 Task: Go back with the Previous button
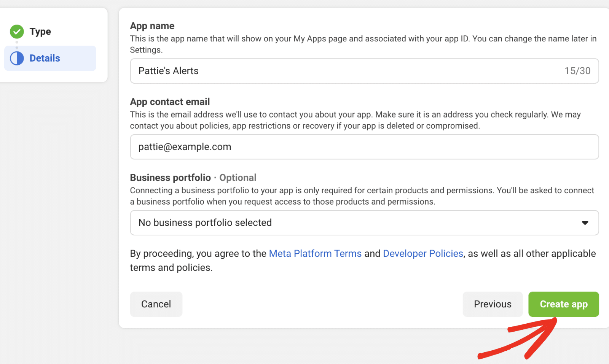click(x=493, y=304)
